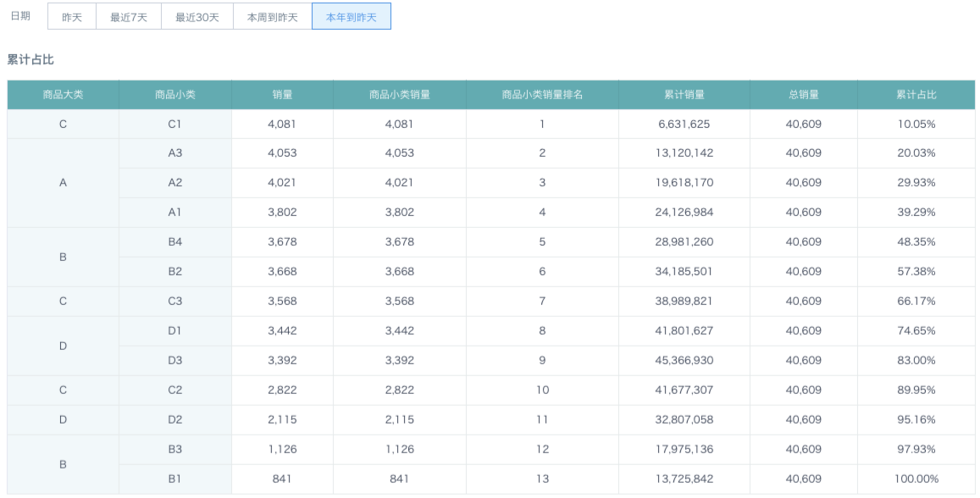The height and width of the screenshot is (498, 980).
Task: Click the 商品大类 column header
Action: click(64, 94)
